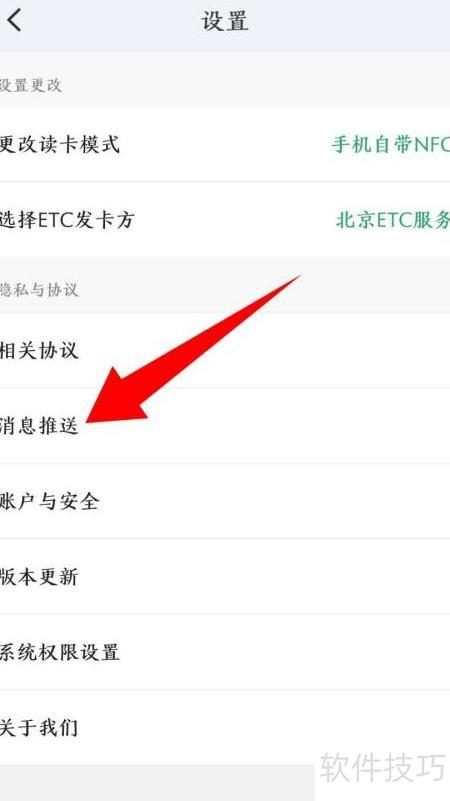Screen dimensions: 450x801
Task: Change the 手机自带NFC card reading value
Action: point(390,145)
